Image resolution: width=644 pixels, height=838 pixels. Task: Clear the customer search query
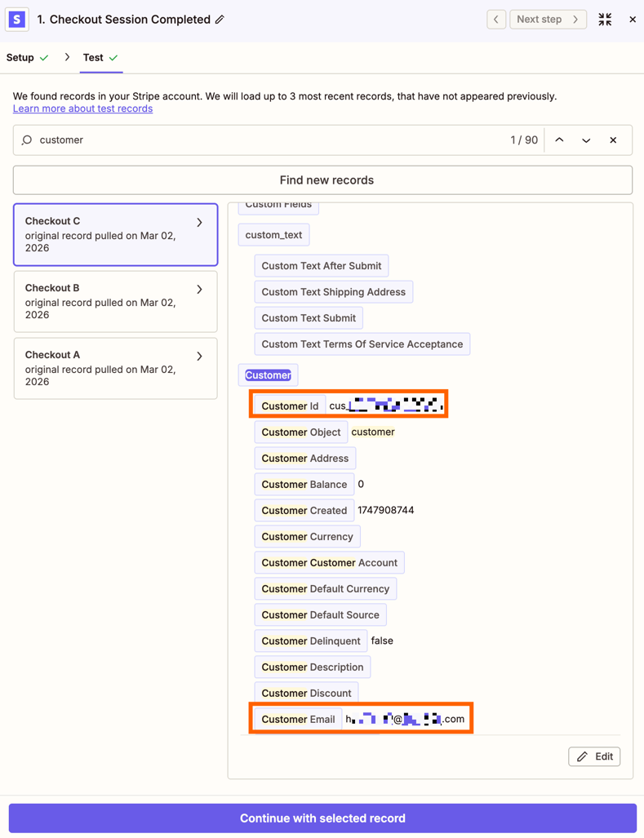pyautogui.click(x=613, y=140)
